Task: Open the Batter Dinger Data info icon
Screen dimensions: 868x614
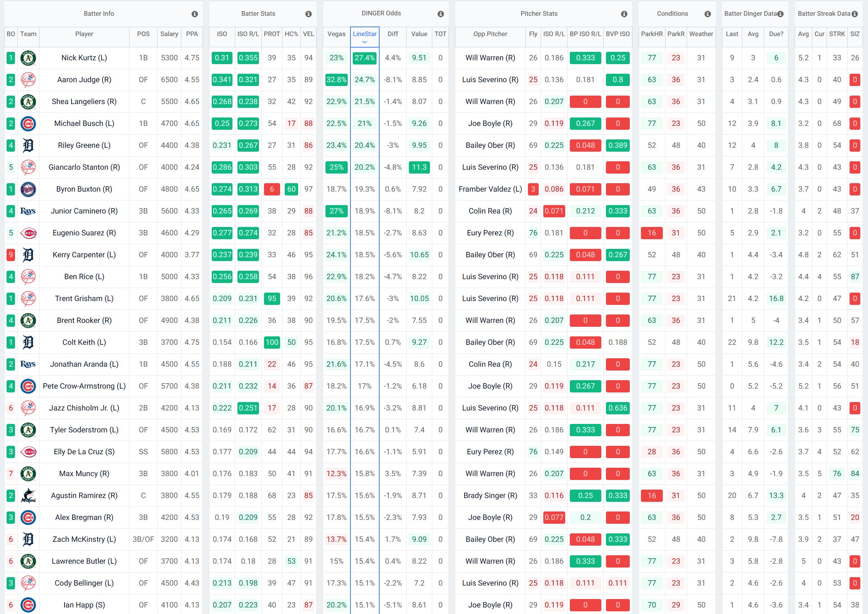Action: pyautogui.click(x=780, y=14)
